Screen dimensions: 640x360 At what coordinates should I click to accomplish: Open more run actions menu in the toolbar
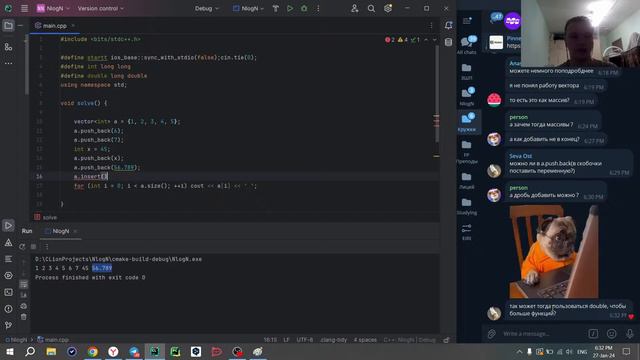tap(318, 8)
